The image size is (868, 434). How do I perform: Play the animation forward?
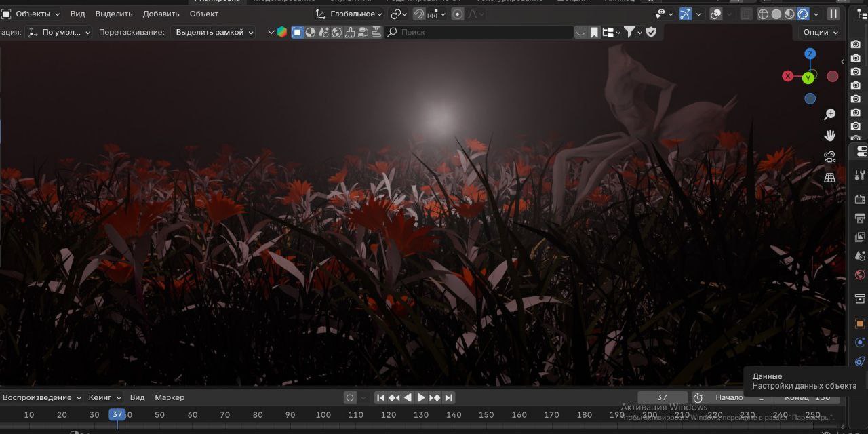421,397
